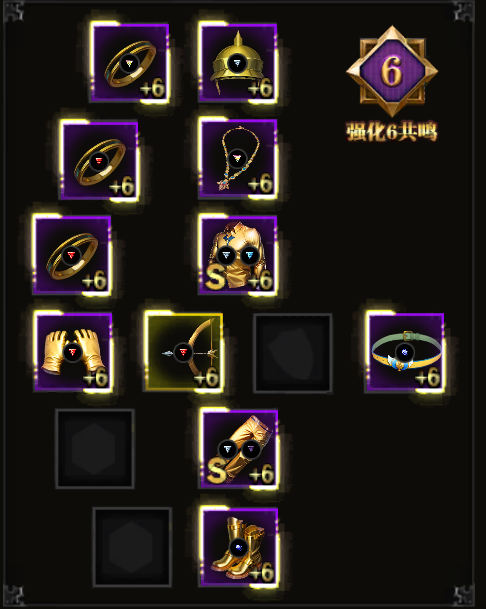
Task: Click the purple diamond 6 resonance badge
Action: 392,71
